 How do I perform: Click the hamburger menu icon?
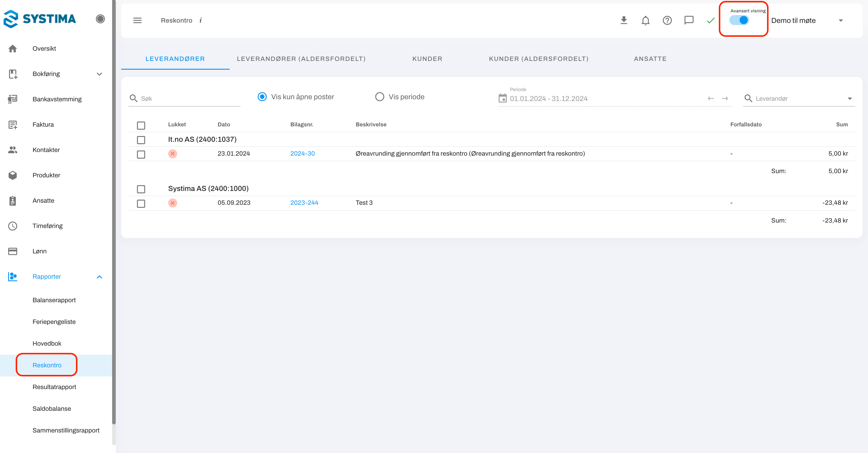point(137,20)
